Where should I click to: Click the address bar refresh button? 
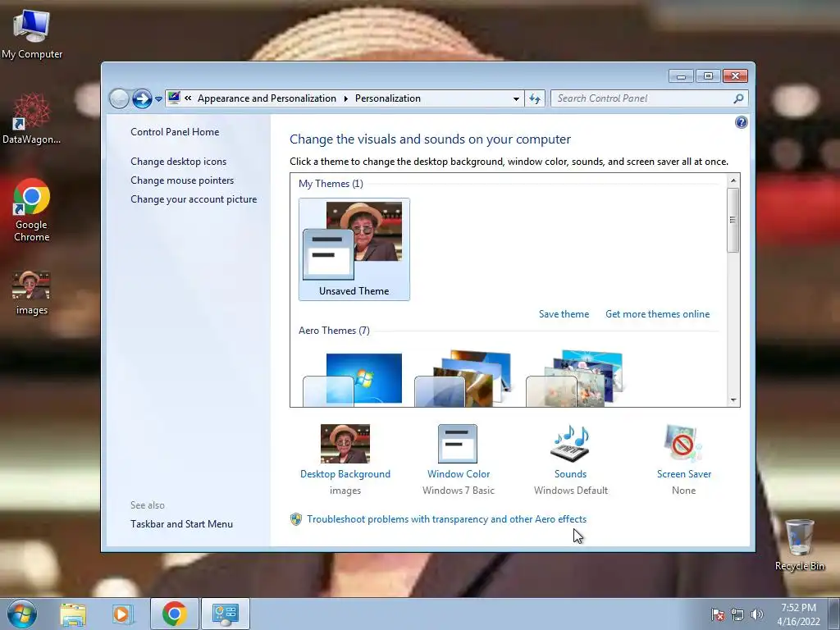click(x=535, y=98)
